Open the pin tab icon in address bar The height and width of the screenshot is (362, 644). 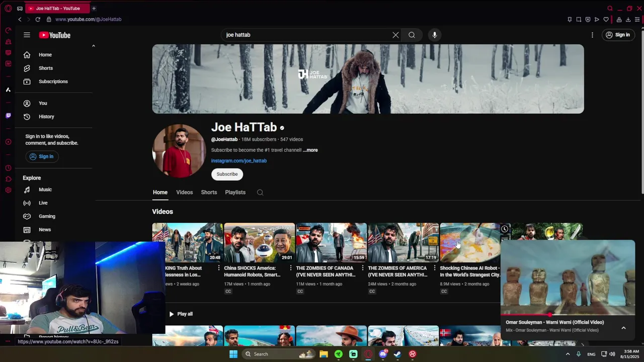(x=570, y=19)
